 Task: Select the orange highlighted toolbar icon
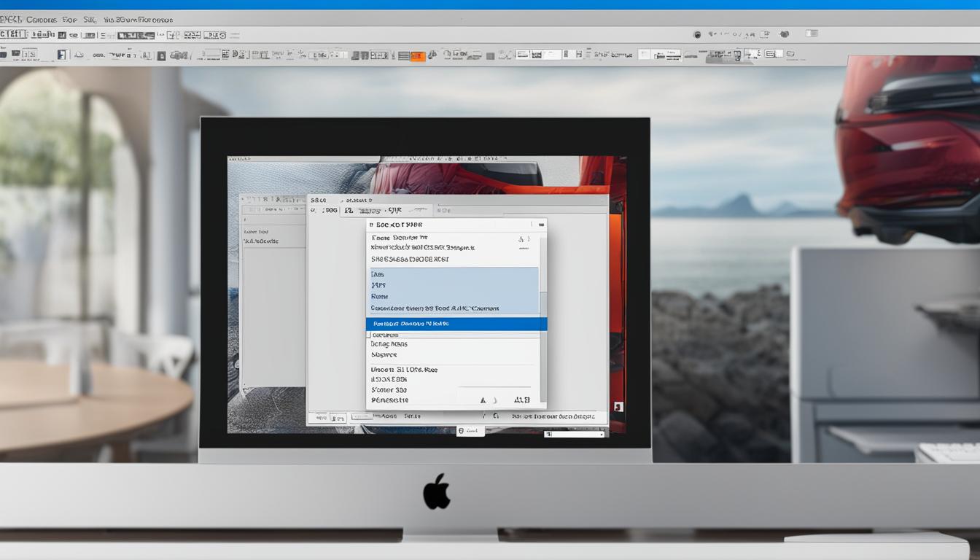coord(419,55)
